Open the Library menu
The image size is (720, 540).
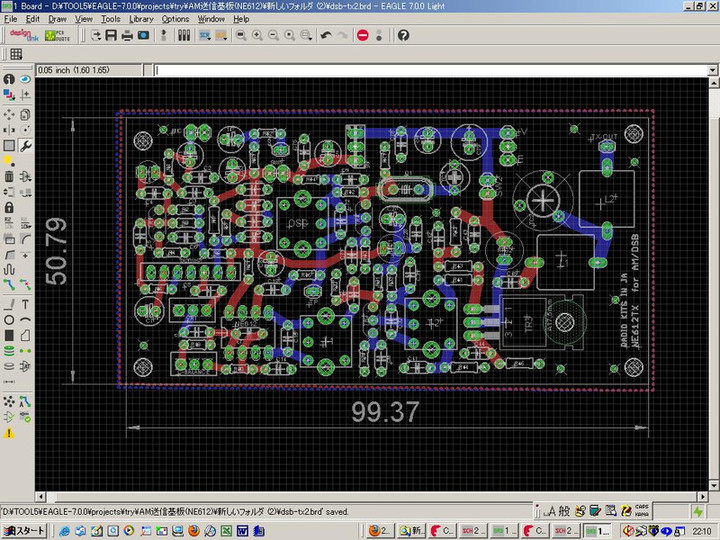point(141,19)
